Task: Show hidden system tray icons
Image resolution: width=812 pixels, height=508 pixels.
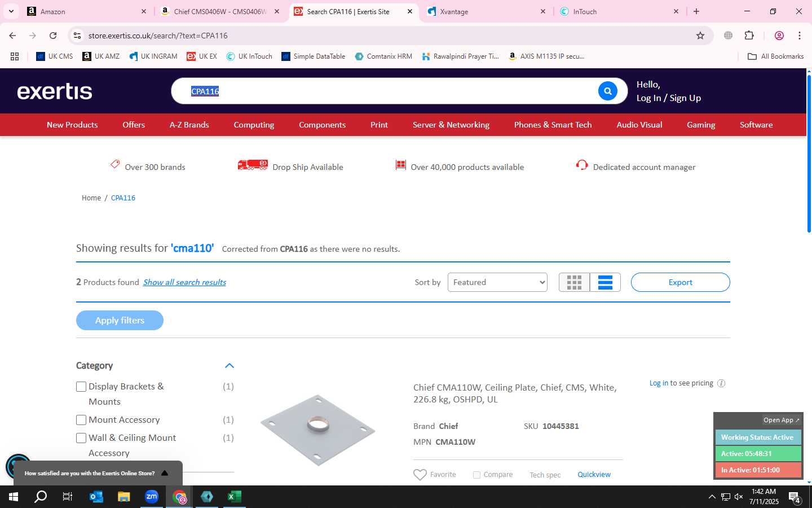Action: click(712, 497)
